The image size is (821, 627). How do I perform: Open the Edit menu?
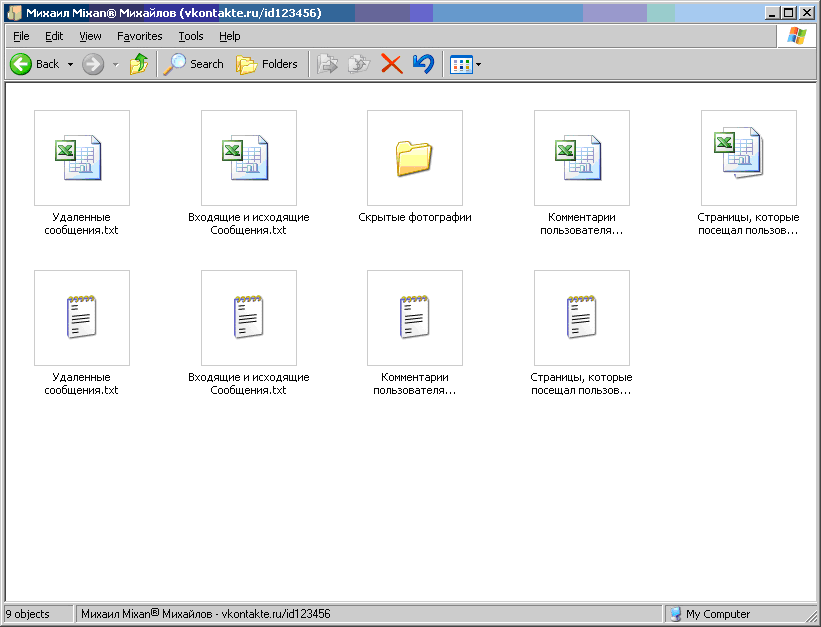[x=54, y=36]
